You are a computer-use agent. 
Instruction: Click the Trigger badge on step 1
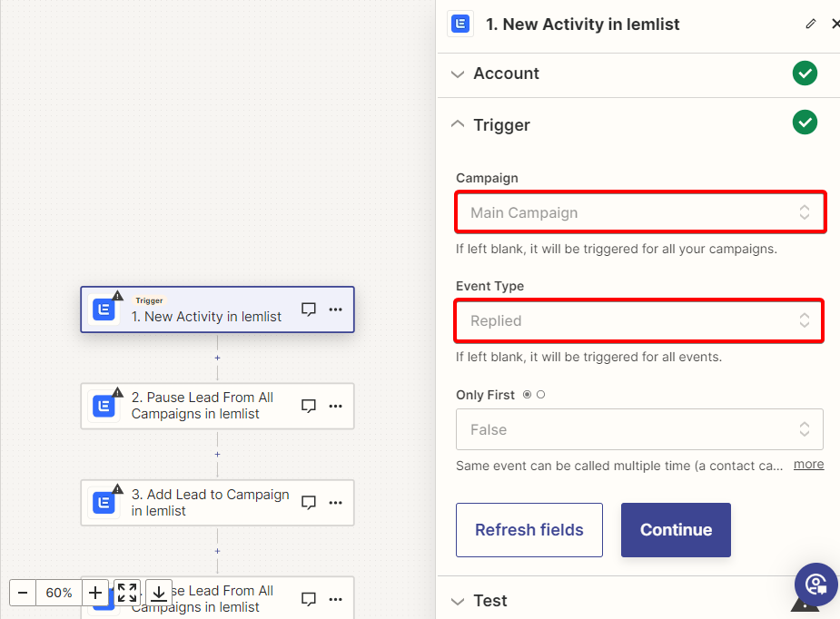coord(149,300)
